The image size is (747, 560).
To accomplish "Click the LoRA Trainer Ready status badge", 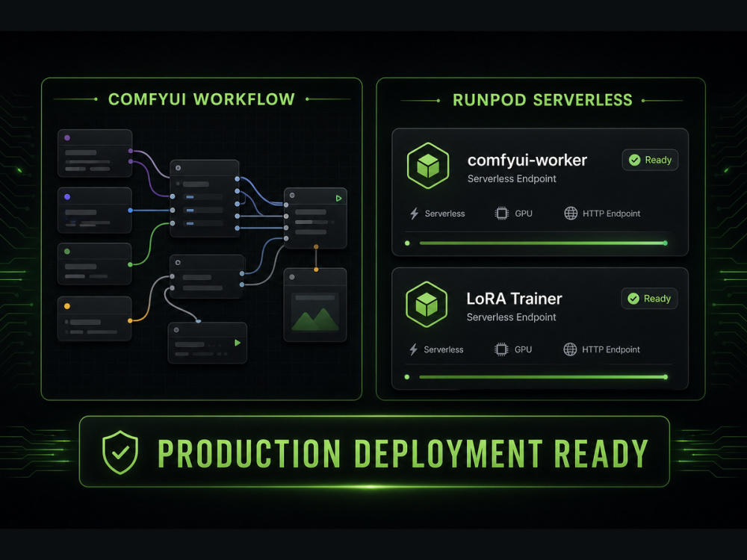I will (649, 299).
